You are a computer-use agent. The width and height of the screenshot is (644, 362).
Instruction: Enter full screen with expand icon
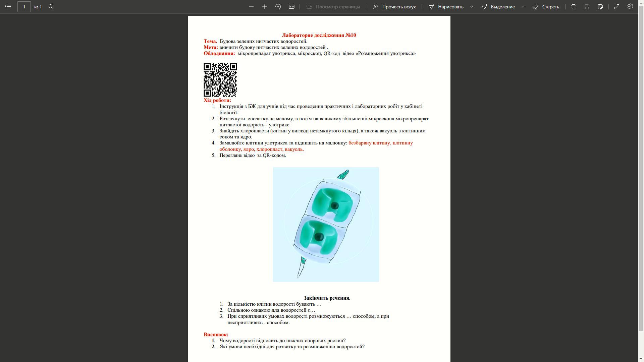point(617,7)
